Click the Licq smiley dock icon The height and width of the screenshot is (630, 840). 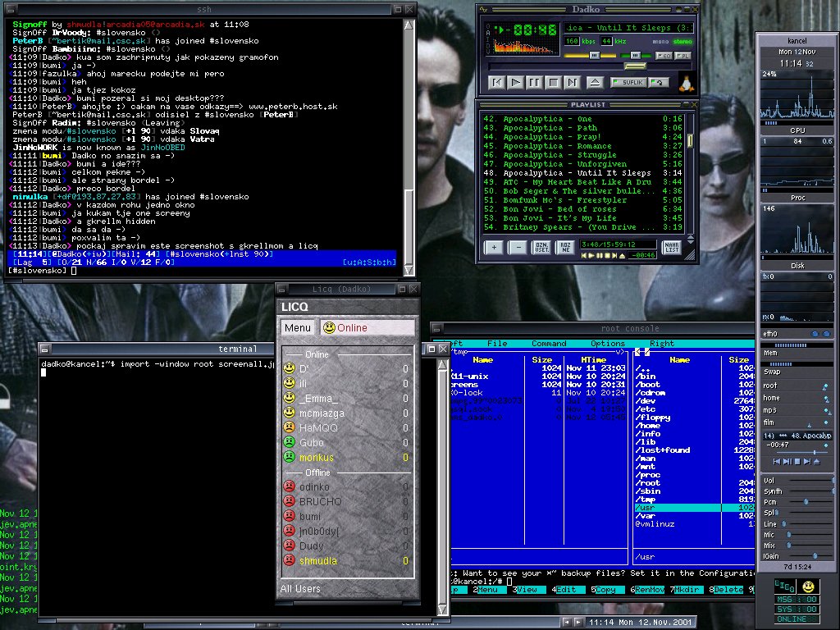[x=808, y=587]
